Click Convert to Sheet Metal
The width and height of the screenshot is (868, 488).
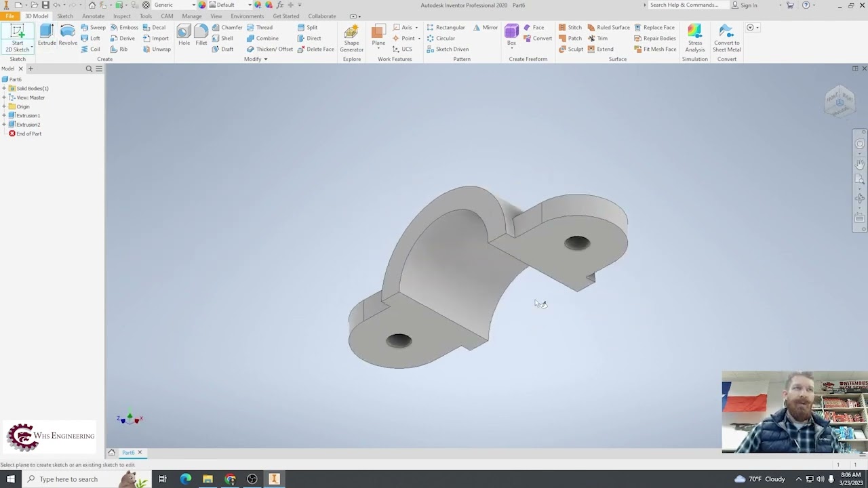726,38
